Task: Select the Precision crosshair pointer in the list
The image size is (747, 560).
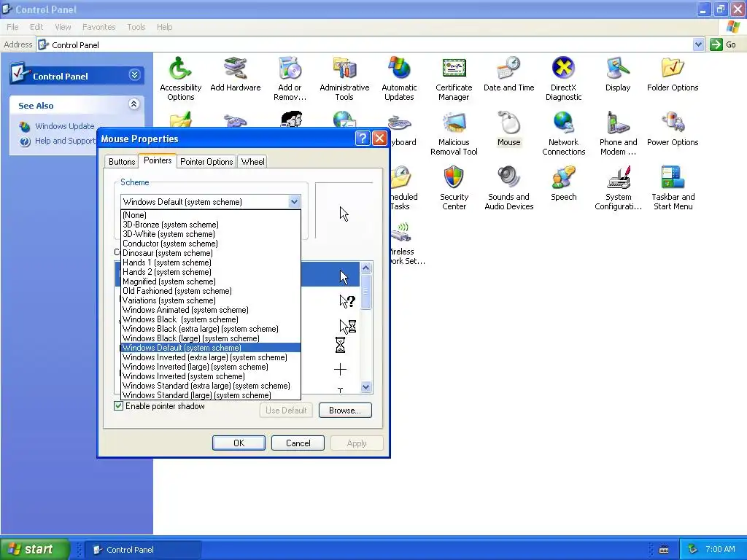Action: [x=340, y=369]
